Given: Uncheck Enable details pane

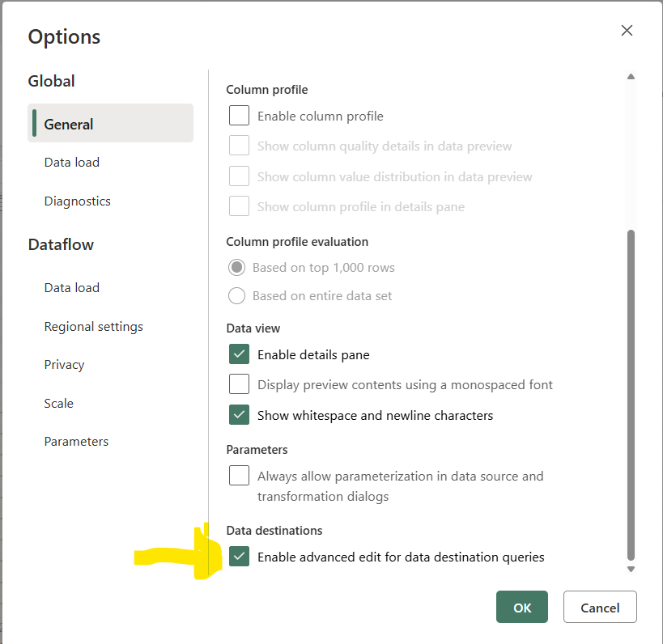Looking at the screenshot, I should (239, 354).
